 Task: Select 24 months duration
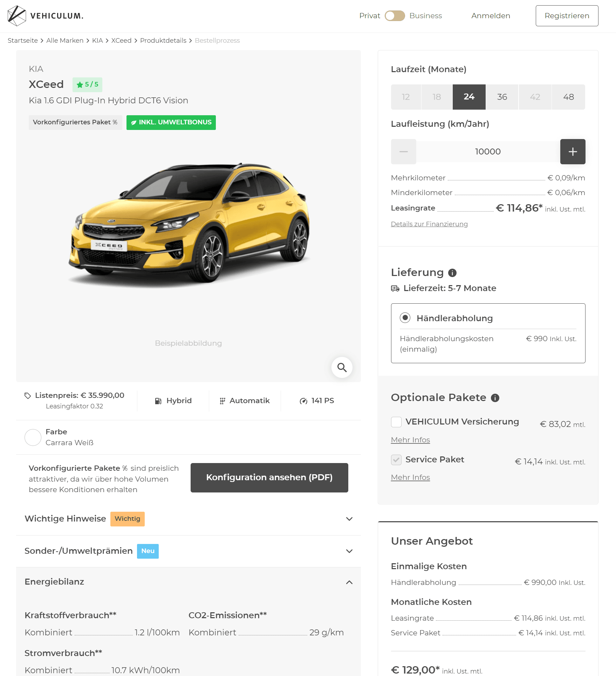click(469, 97)
